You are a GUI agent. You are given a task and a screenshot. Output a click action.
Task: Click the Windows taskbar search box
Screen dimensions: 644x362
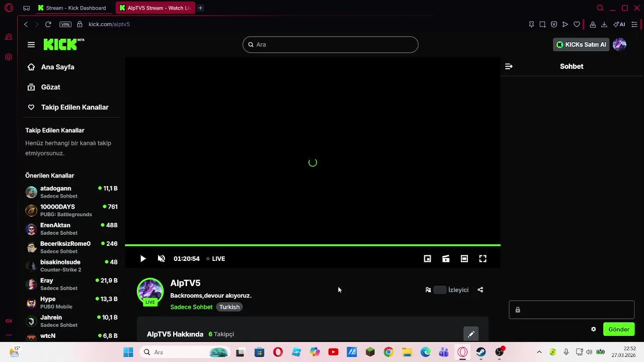tap(185, 352)
